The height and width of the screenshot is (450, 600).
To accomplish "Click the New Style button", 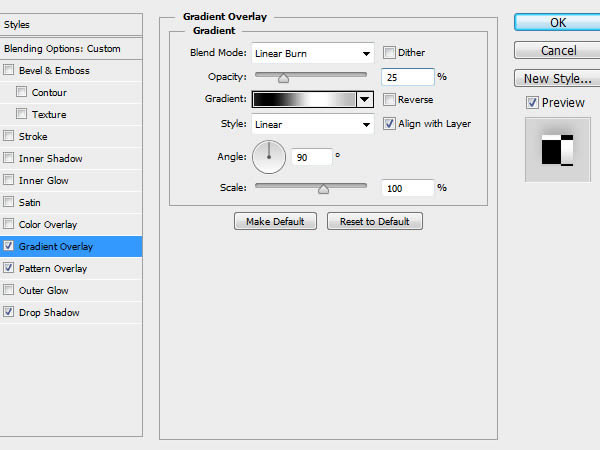I will pyautogui.click(x=558, y=78).
